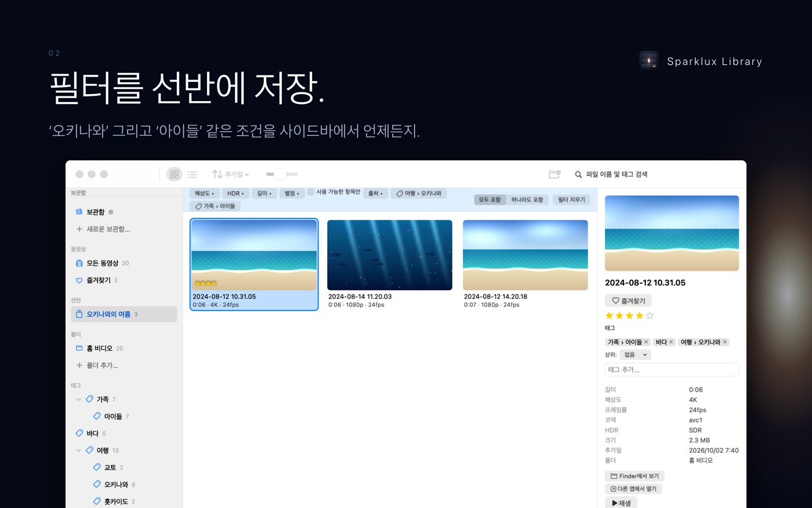Switch to list view layout
This screenshot has height=508, width=812.
pyautogui.click(x=192, y=174)
